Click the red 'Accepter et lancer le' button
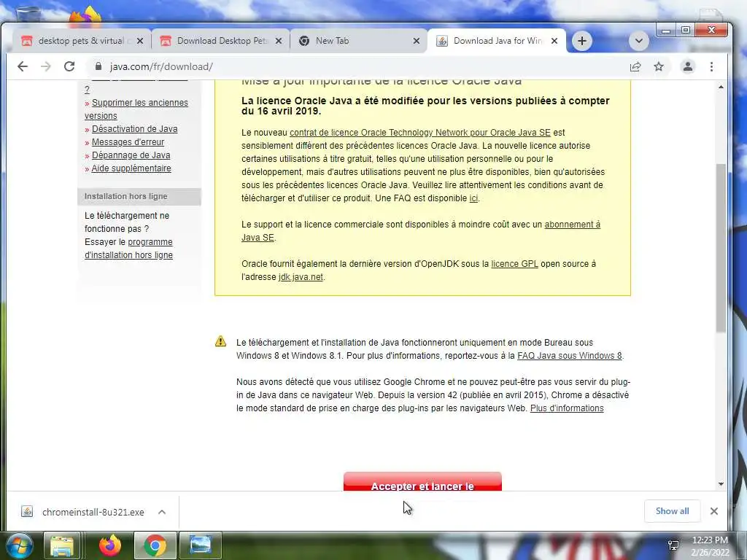This screenshot has height=560, width=747. click(x=422, y=481)
